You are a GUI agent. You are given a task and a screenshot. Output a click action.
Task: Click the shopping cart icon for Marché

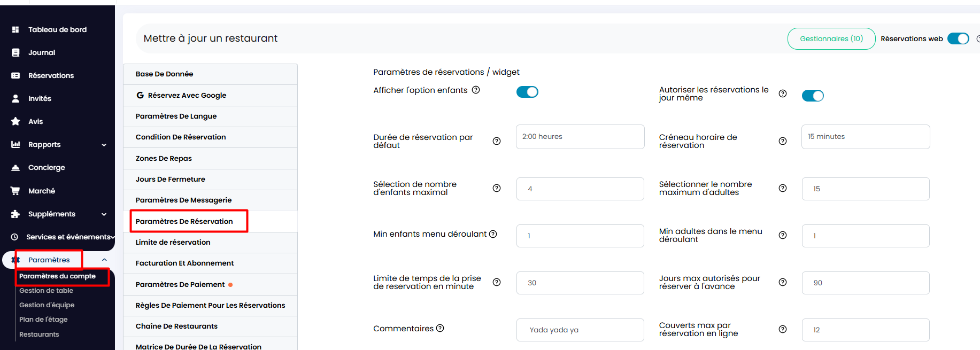[x=16, y=191]
